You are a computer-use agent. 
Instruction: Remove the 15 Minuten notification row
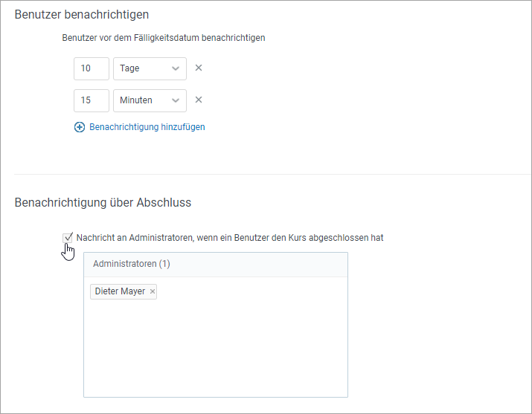pos(199,100)
